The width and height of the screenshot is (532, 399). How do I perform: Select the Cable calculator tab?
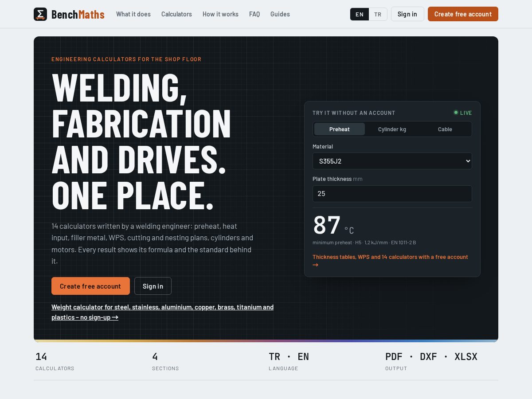click(445, 129)
